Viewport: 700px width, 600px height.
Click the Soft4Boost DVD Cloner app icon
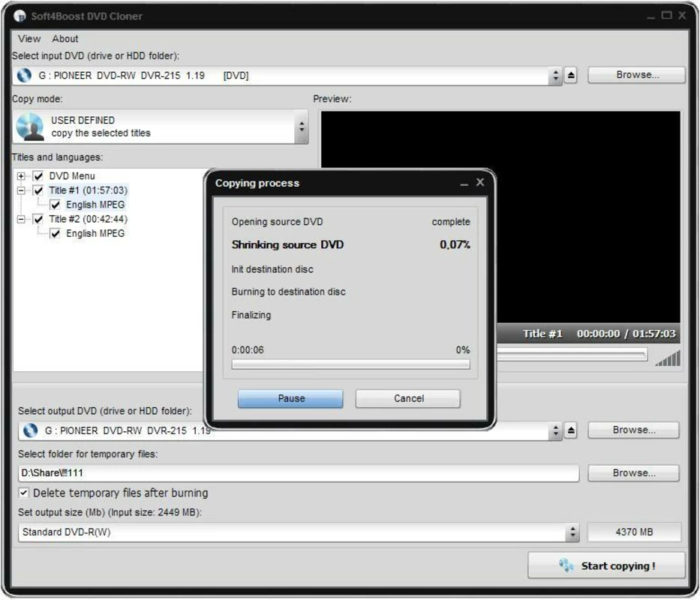point(20,16)
